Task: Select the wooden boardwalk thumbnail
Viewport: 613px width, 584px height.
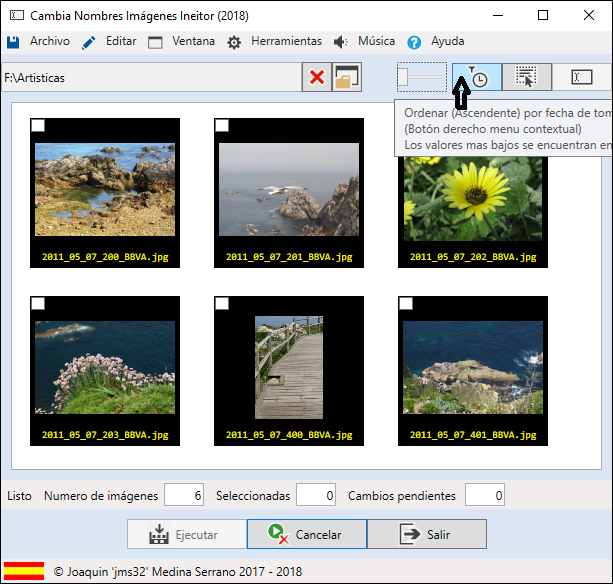Action: tap(289, 367)
